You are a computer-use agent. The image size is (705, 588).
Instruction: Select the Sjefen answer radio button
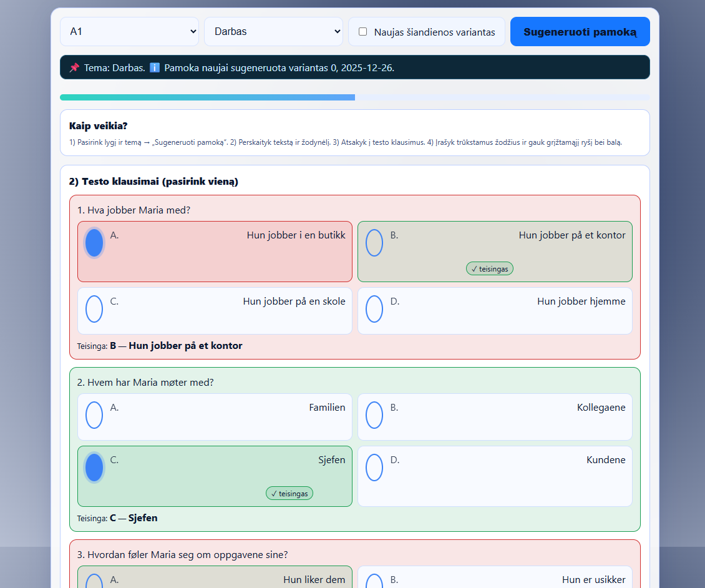coord(94,468)
